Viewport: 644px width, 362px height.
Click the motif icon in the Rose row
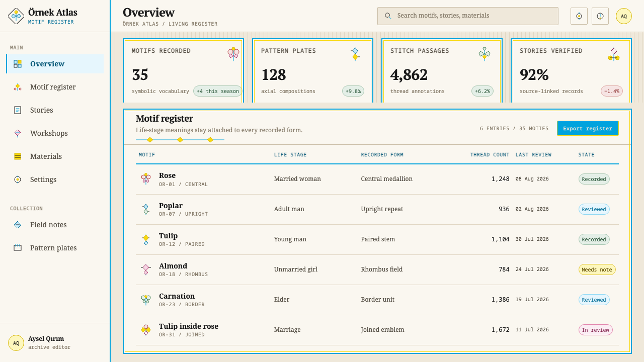[146, 179]
